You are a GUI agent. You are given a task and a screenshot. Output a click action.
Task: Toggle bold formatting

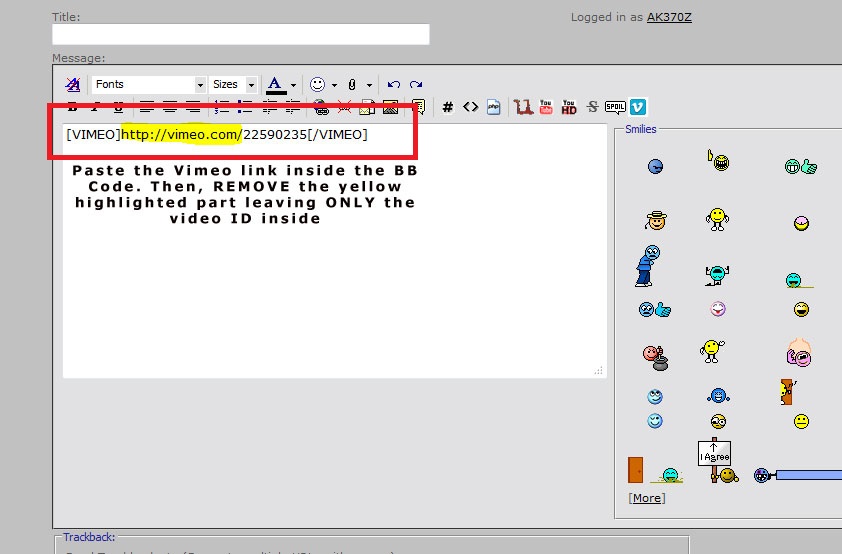(72, 107)
